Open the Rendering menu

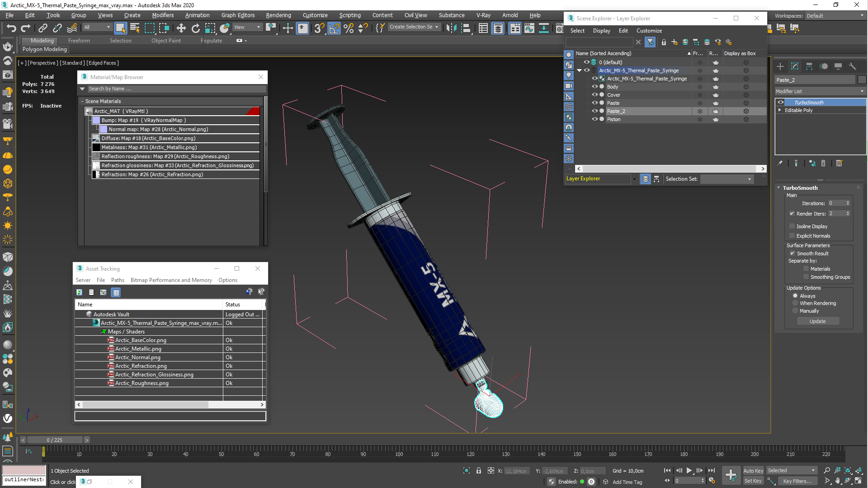(x=278, y=15)
